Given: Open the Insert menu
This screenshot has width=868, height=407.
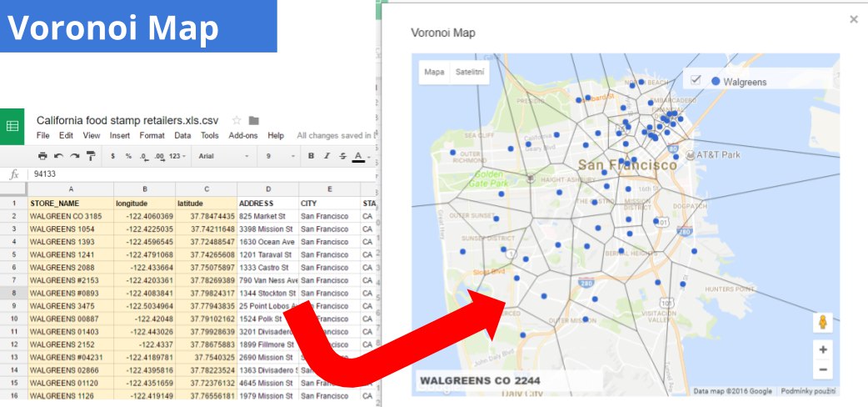Looking at the screenshot, I should pos(120,135).
